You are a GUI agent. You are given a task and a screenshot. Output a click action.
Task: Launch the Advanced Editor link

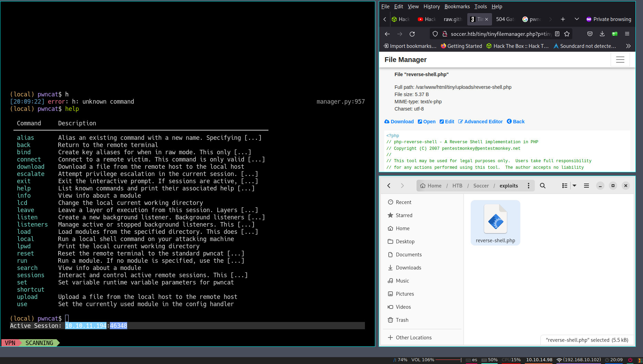point(480,122)
